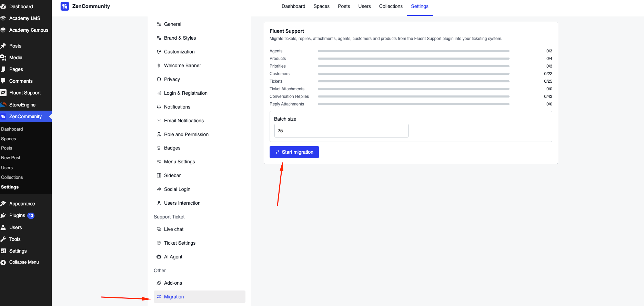Open New Post under ZenCommunity submenu
Image resolution: width=644 pixels, height=306 pixels.
click(x=11, y=157)
